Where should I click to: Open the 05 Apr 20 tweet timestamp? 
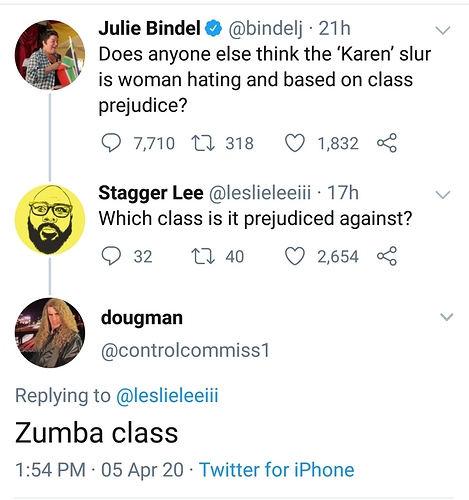(x=142, y=470)
